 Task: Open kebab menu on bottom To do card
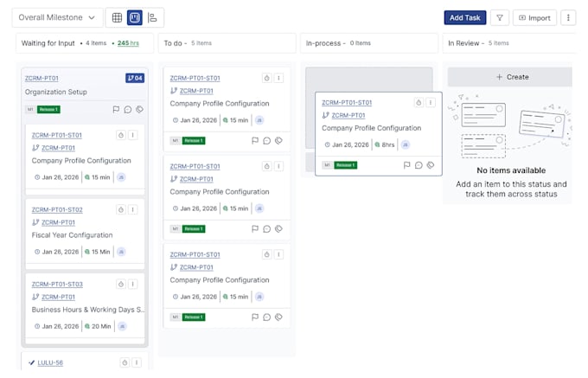278,254
